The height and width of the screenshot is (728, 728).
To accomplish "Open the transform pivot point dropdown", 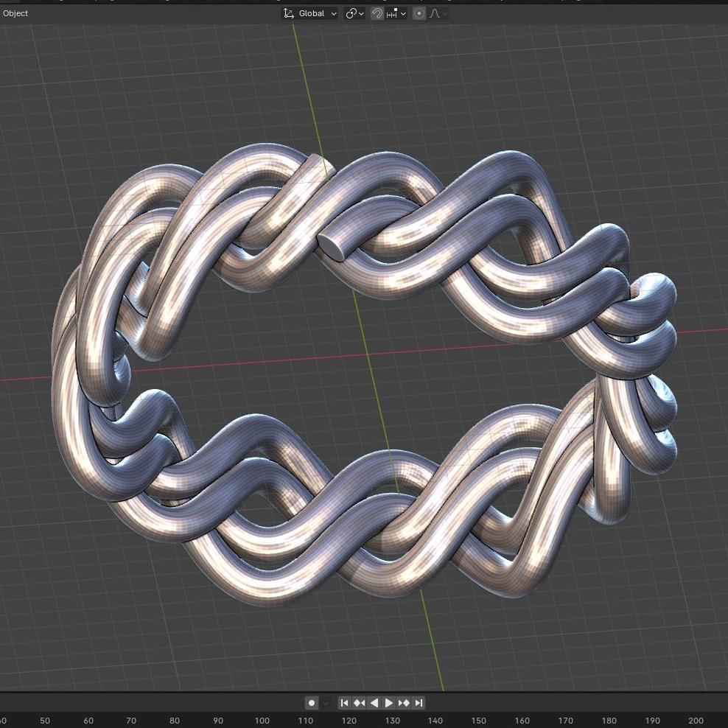I will [x=354, y=13].
